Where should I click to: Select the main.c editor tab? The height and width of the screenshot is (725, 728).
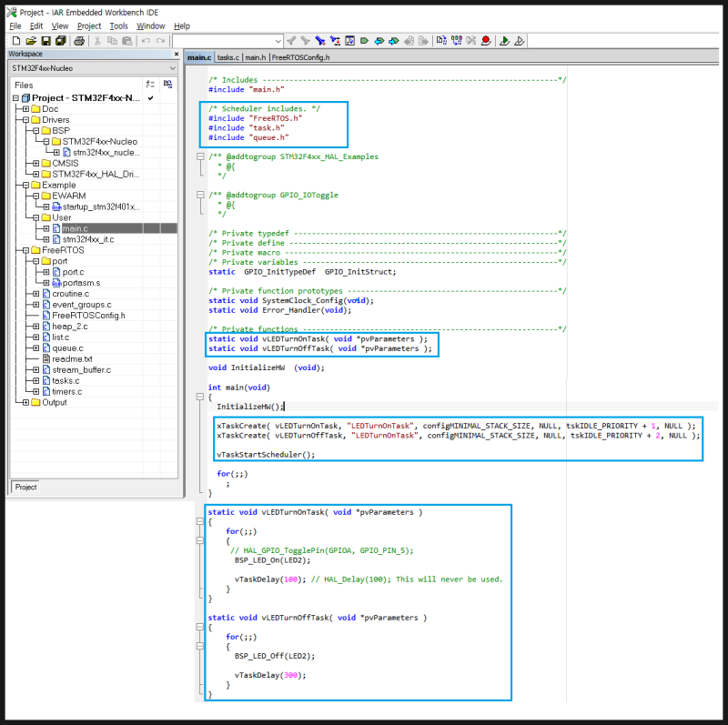(x=199, y=57)
